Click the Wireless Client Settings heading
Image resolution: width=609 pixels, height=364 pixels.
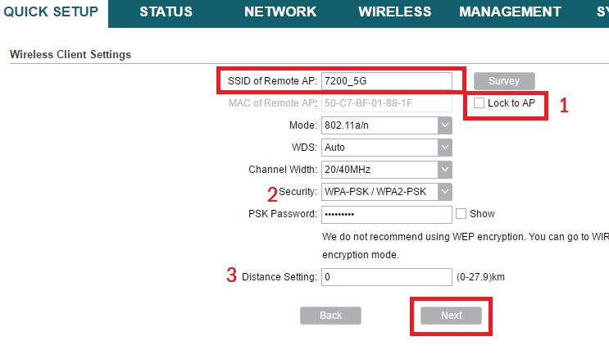pyautogui.click(x=70, y=55)
